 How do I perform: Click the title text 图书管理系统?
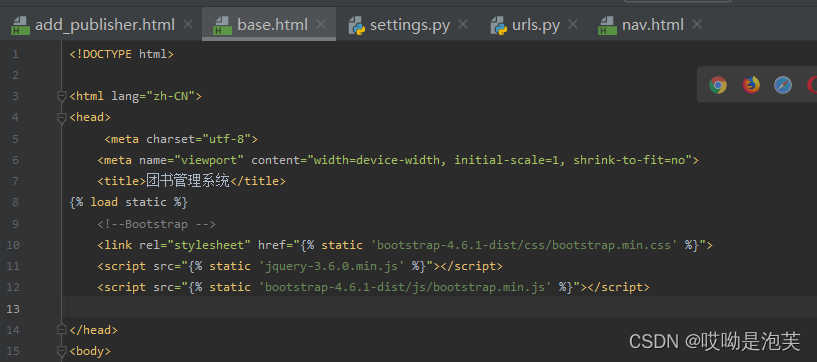[x=188, y=181]
